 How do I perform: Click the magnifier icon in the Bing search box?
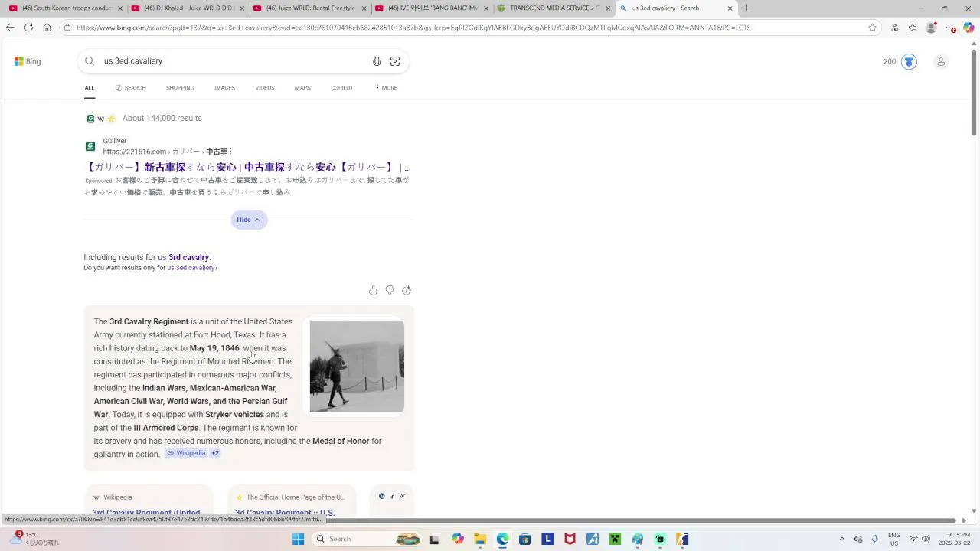[x=90, y=61]
